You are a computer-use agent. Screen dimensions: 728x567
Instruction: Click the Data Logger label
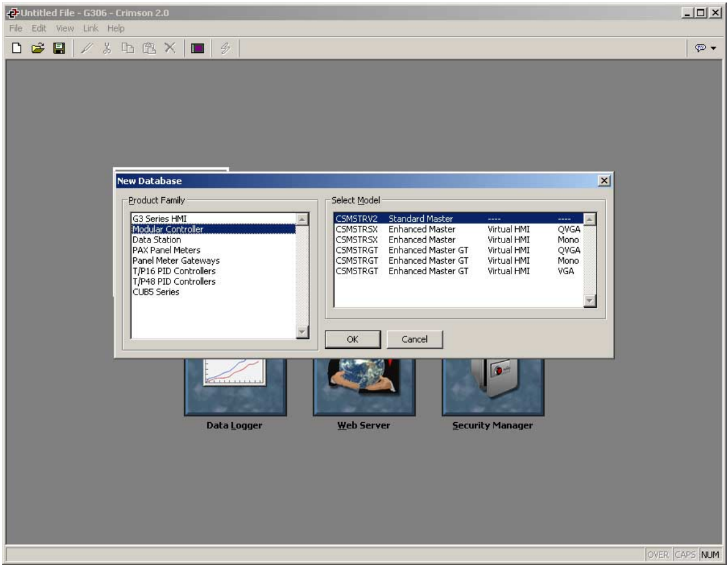tap(235, 425)
